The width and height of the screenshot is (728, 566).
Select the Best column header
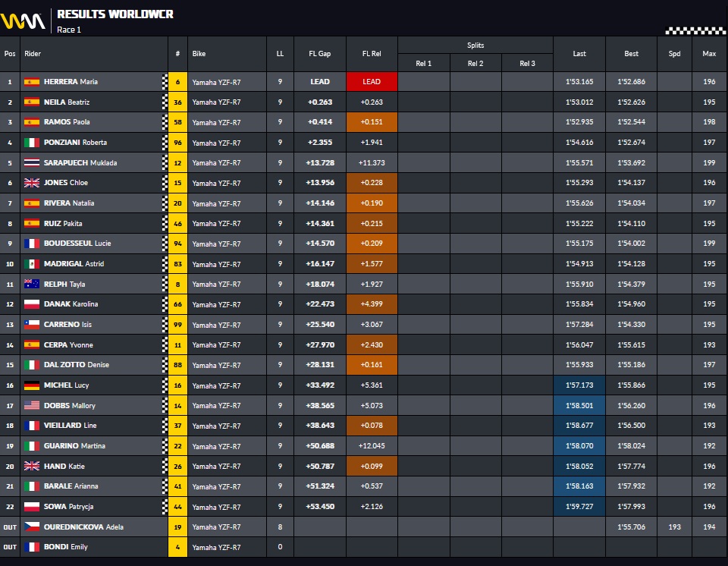[x=631, y=54]
